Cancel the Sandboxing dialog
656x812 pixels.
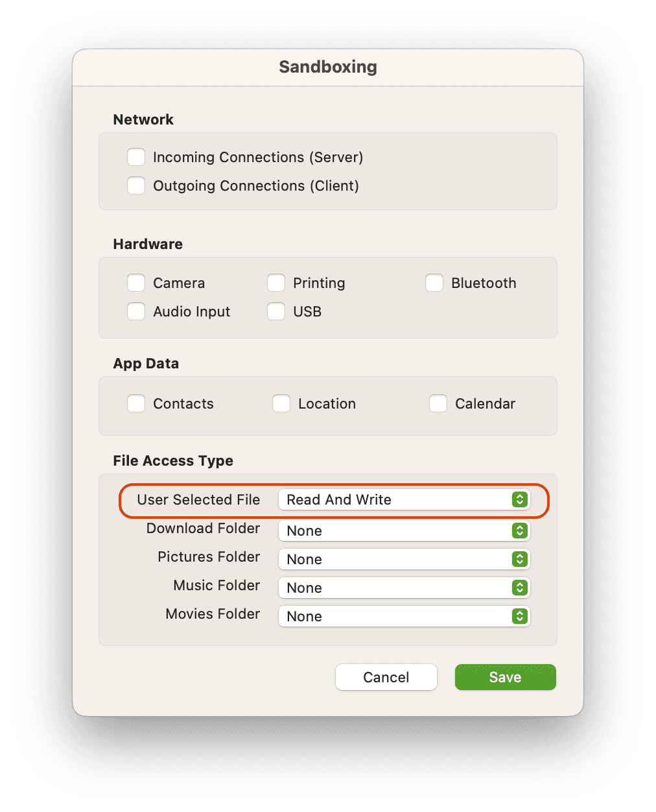[x=386, y=677]
